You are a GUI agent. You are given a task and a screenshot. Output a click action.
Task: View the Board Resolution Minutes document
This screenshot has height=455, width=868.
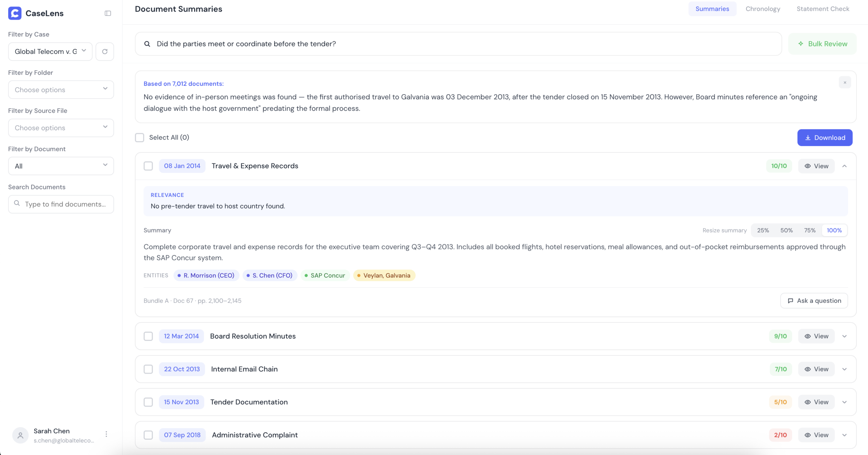tap(816, 336)
